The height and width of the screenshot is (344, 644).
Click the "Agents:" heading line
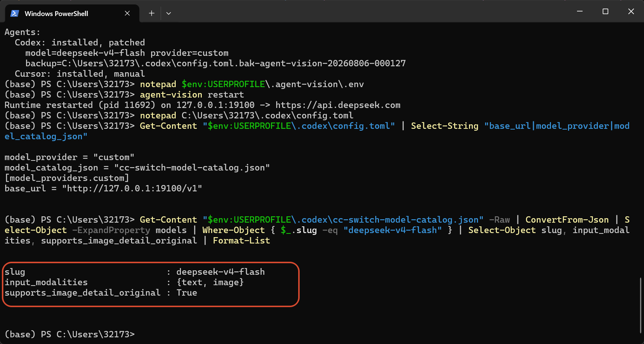22,32
